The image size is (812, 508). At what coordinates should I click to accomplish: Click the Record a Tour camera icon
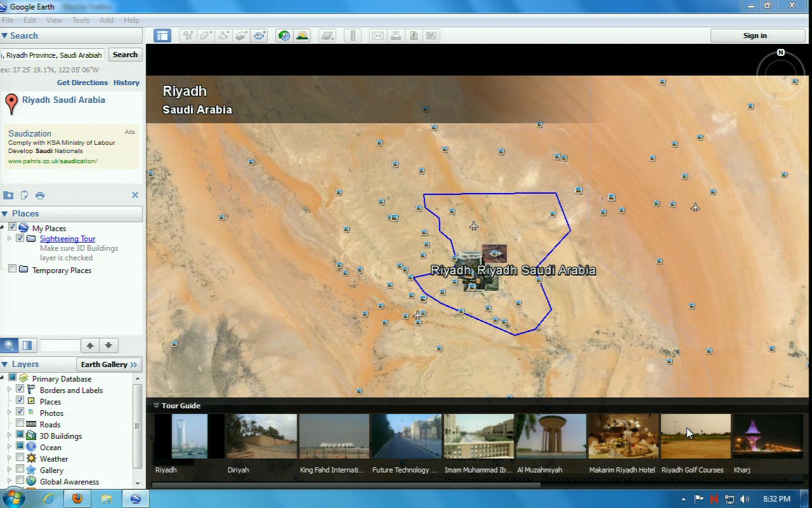pyautogui.click(x=259, y=36)
